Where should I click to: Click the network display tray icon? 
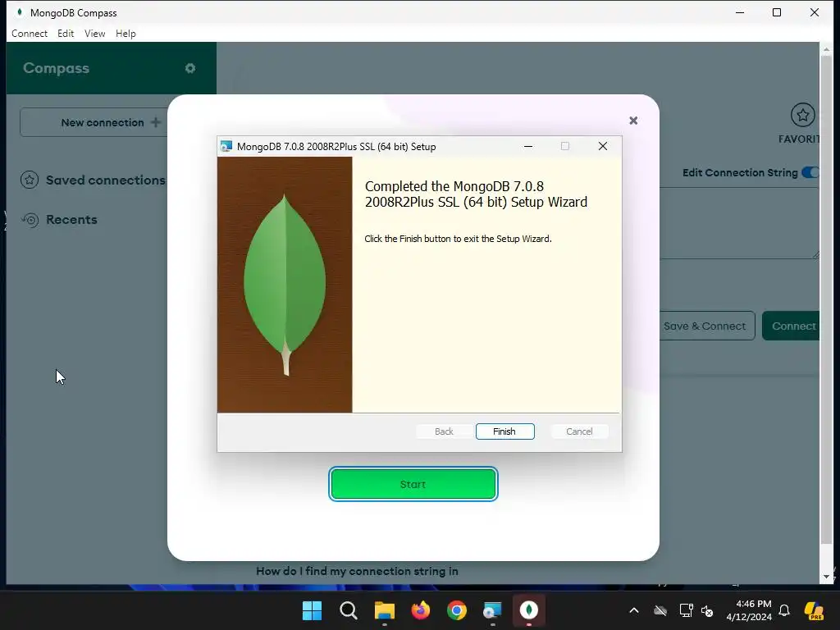687,610
